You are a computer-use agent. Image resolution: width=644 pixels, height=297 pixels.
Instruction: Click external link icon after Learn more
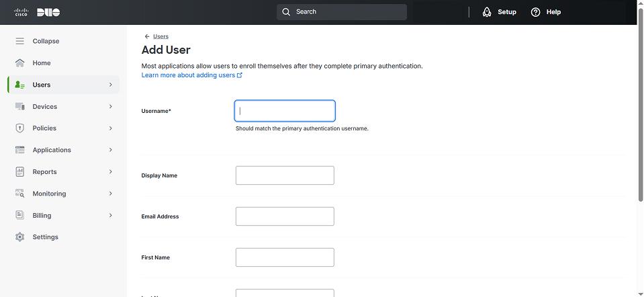tap(240, 75)
